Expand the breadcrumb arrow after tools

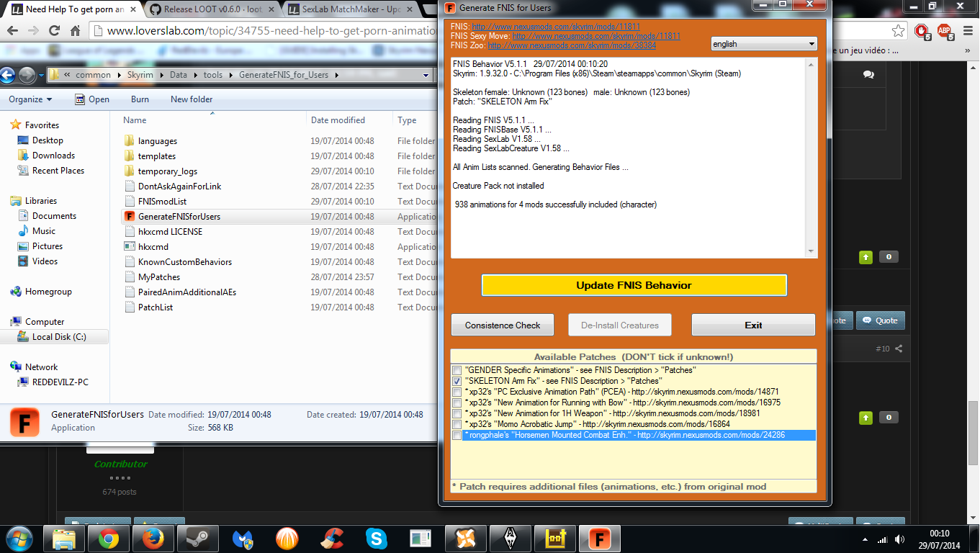coord(230,75)
